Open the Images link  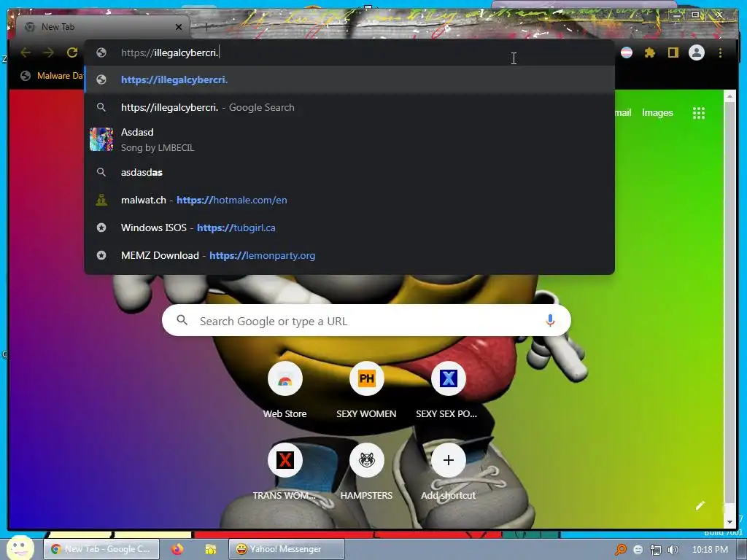coord(657,113)
